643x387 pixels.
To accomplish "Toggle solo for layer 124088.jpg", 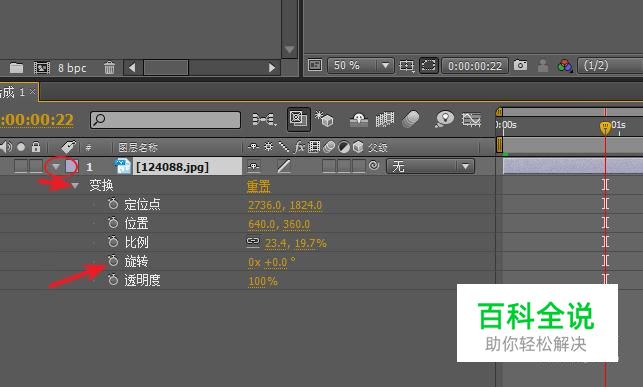I will (x=21, y=166).
